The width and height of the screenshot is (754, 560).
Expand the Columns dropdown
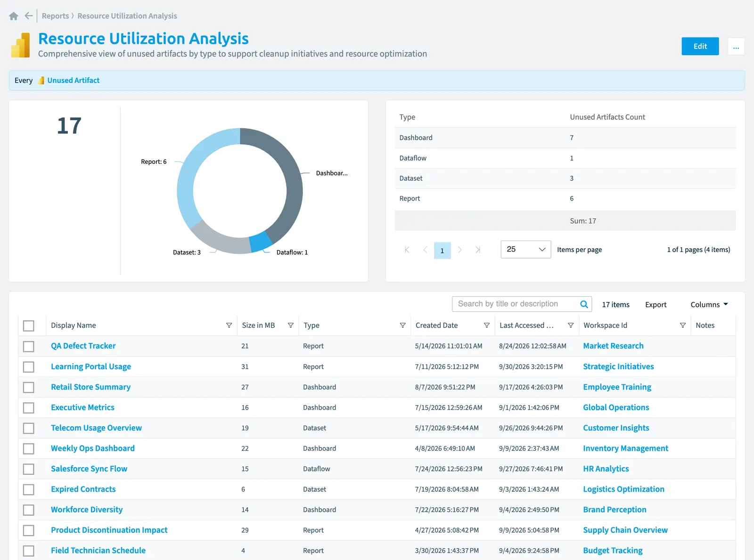pyautogui.click(x=709, y=305)
